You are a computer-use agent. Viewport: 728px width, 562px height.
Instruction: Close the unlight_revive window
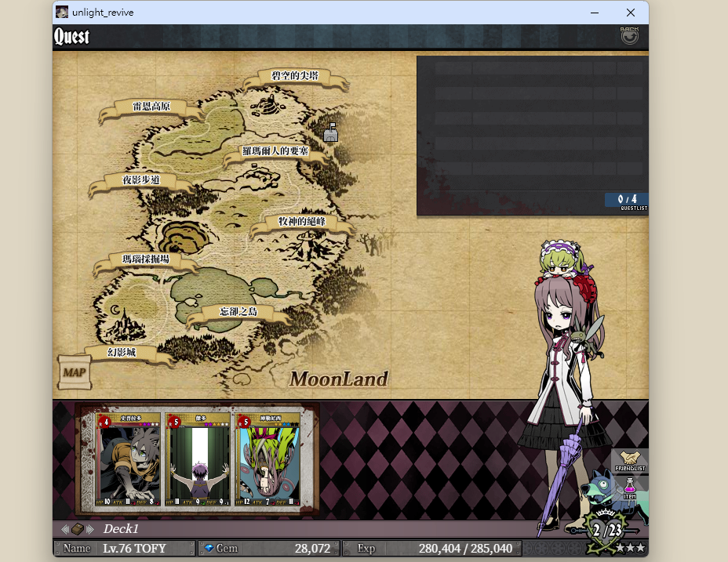(631, 13)
